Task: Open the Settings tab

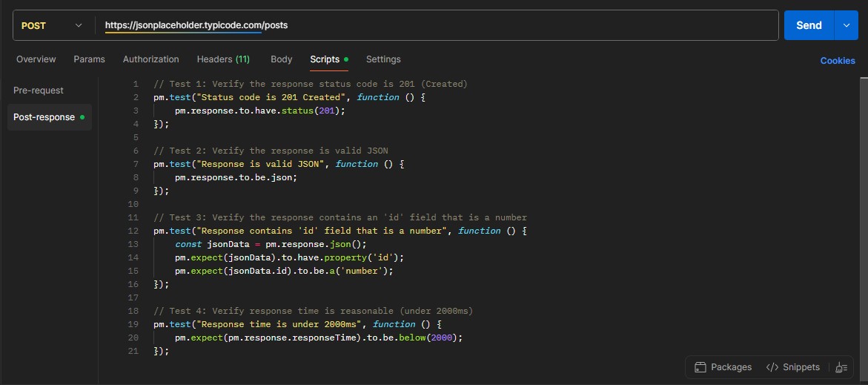Action: tap(383, 59)
